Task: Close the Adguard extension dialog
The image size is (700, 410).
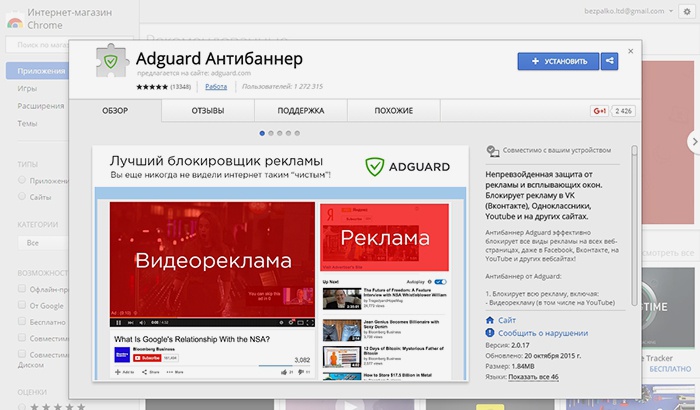Action: (630, 51)
